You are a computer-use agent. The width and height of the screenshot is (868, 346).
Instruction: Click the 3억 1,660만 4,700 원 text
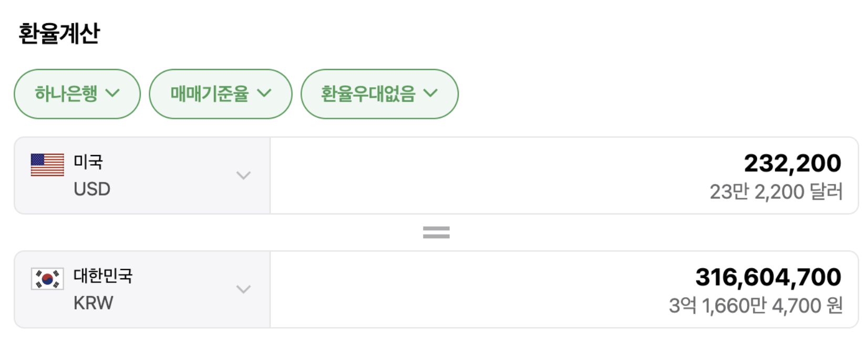[x=755, y=306]
